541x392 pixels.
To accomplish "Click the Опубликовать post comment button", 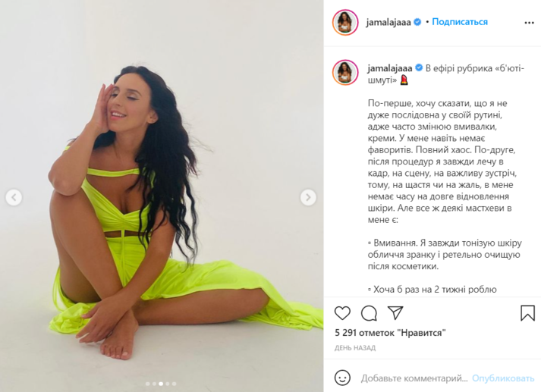I will (503, 378).
